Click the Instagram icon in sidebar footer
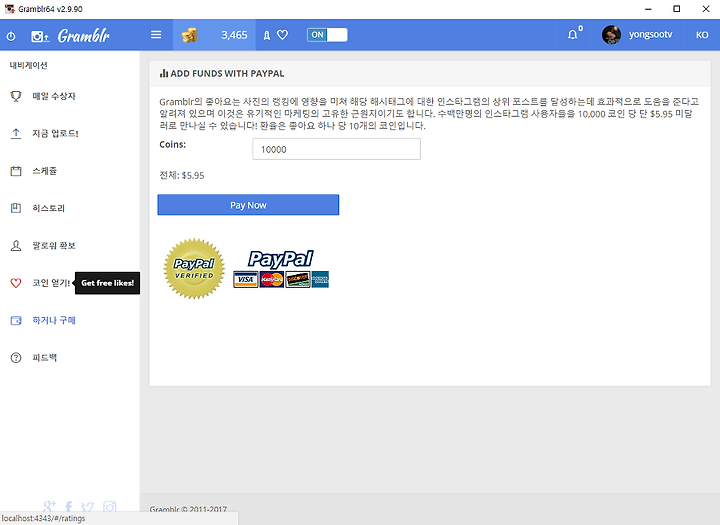 pyautogui.click(x=110, y=507)
